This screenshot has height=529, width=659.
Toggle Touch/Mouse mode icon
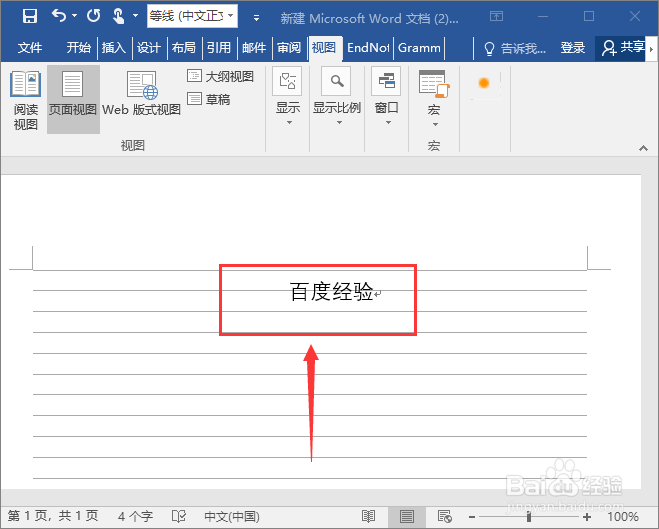point(119,16)
